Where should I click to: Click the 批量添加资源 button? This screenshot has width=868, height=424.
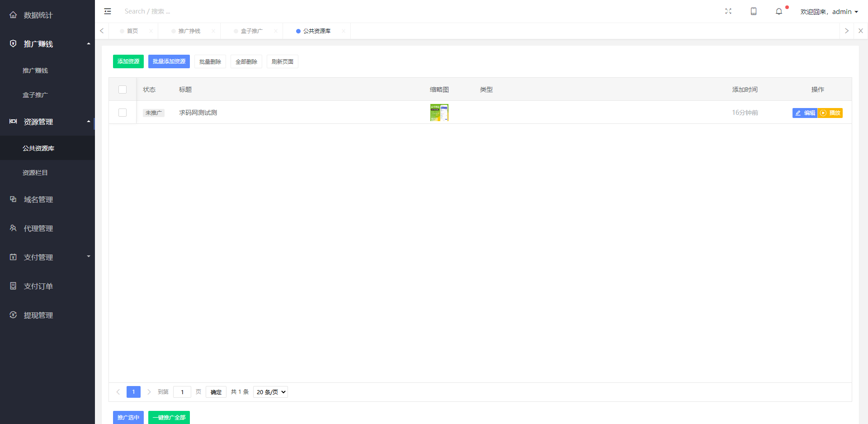coord(169,61)
